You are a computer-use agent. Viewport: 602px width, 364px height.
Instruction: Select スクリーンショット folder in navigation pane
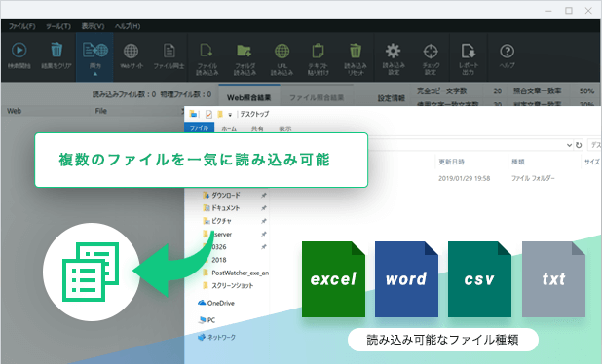pyautogui.click(x=228, y=286)
